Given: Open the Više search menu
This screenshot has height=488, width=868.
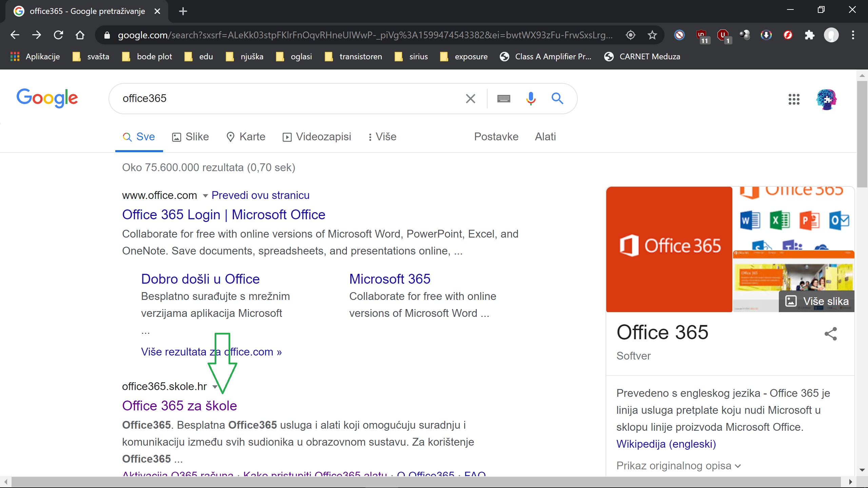Looking at the screenshot, I should point(382,137).
